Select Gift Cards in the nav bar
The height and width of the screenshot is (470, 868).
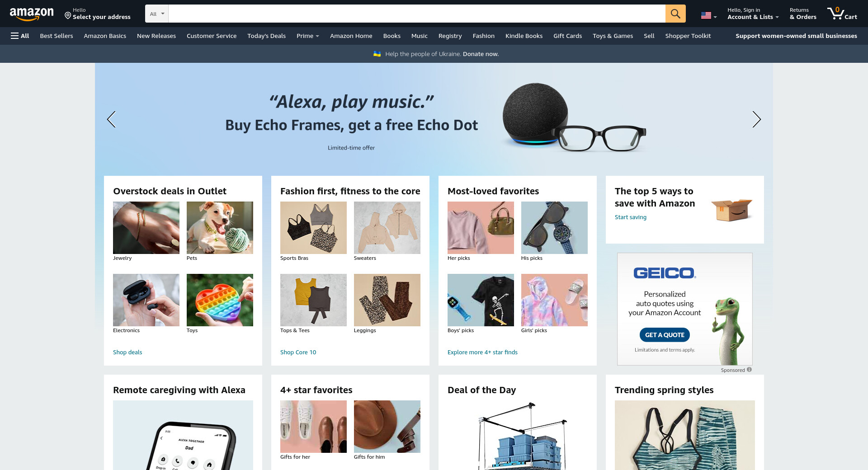pyautogui.click(x=567, y=36)
